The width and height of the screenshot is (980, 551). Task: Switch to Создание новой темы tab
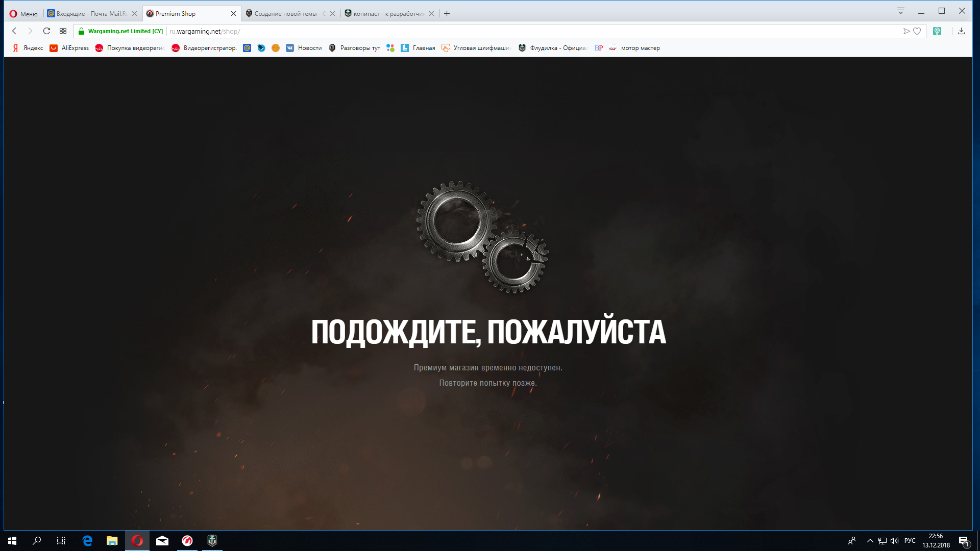point(288,14)
